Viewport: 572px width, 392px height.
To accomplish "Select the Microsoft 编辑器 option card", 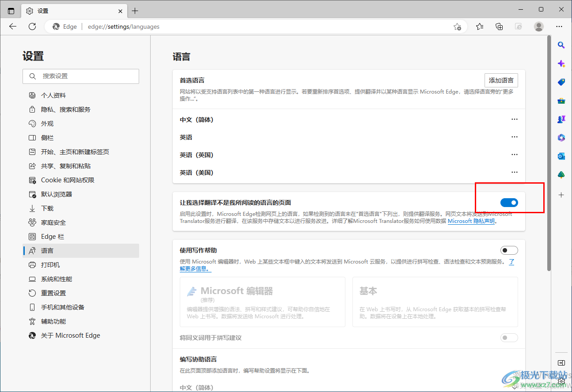I will (262, 302).
